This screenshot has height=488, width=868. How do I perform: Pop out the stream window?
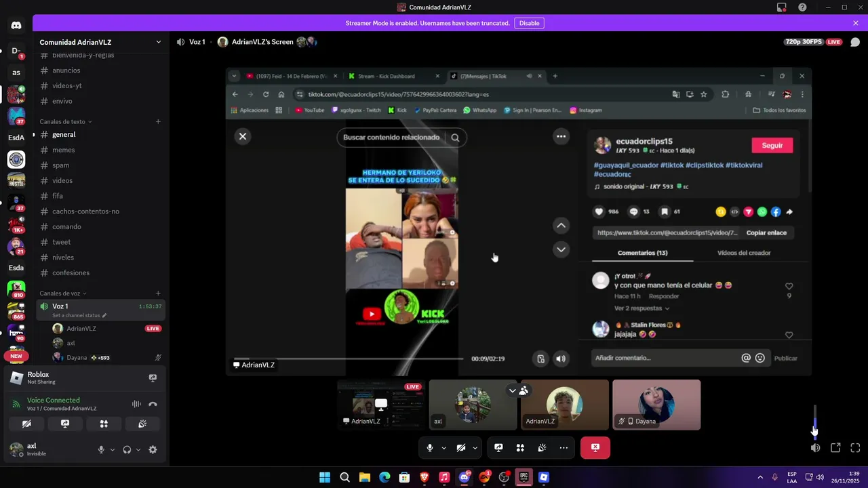[835, 447]
